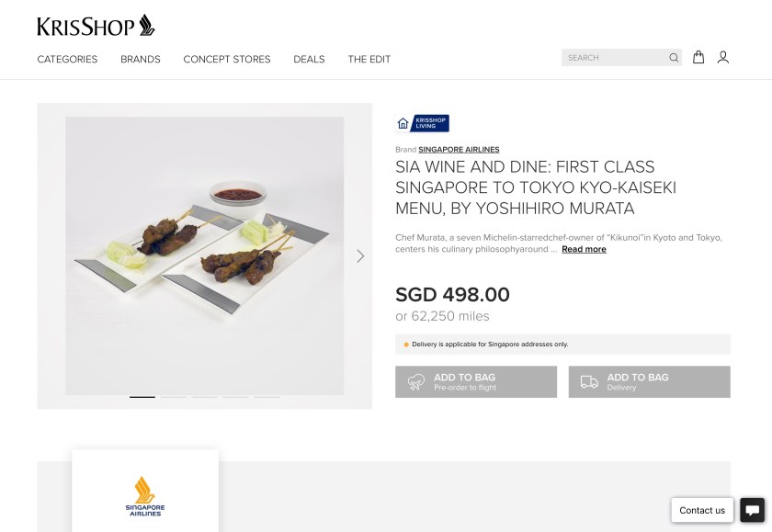
Task: Open the chat bubble icon
Action: click(753, 510)
